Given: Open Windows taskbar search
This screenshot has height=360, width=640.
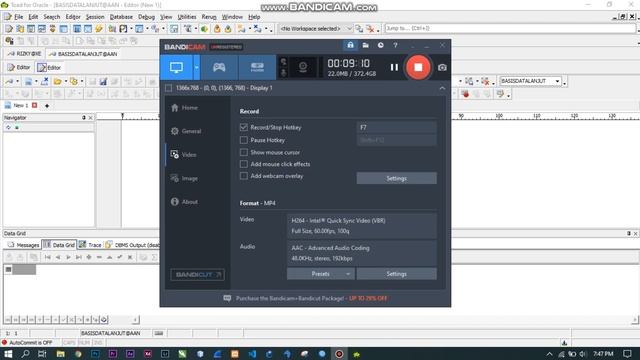Looking at the screenshot, I should (25, 354).
